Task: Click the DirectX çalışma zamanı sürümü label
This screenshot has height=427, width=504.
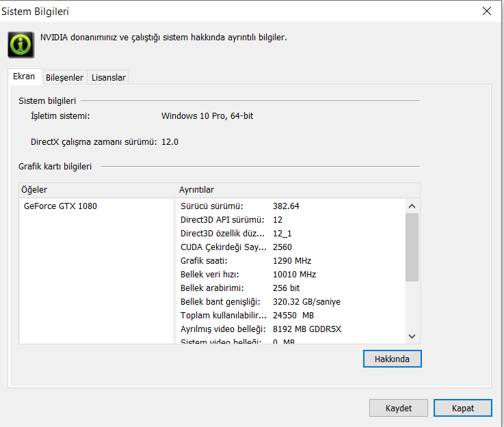Action: coord(94,142)
